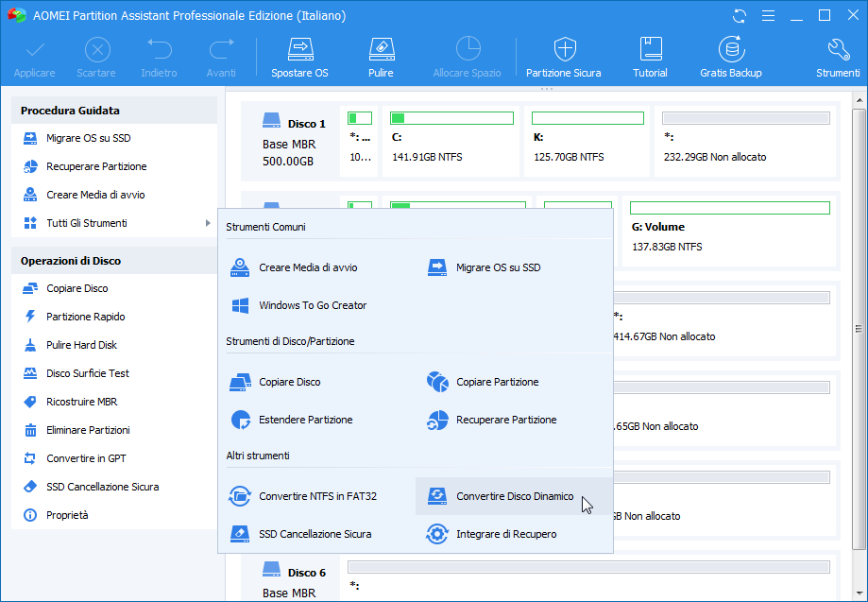Click the Applicare toolbar icon
The height and width of the screenshot is (602, 868).
(x=34, y=58)
